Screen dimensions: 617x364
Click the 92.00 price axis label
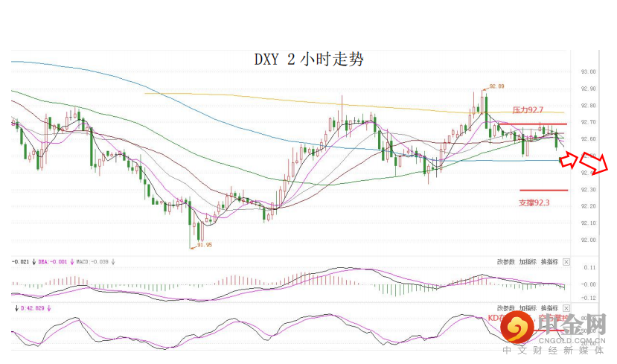click(x=588, y=240)
